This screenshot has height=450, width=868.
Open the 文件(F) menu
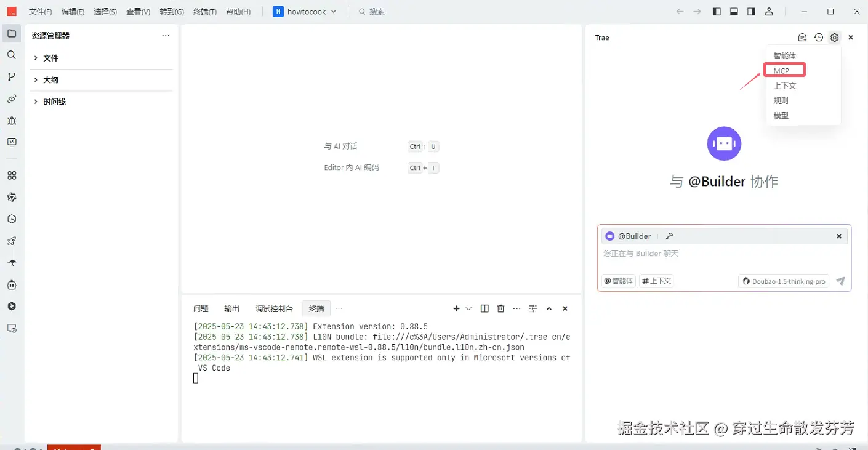click(41, 12)
